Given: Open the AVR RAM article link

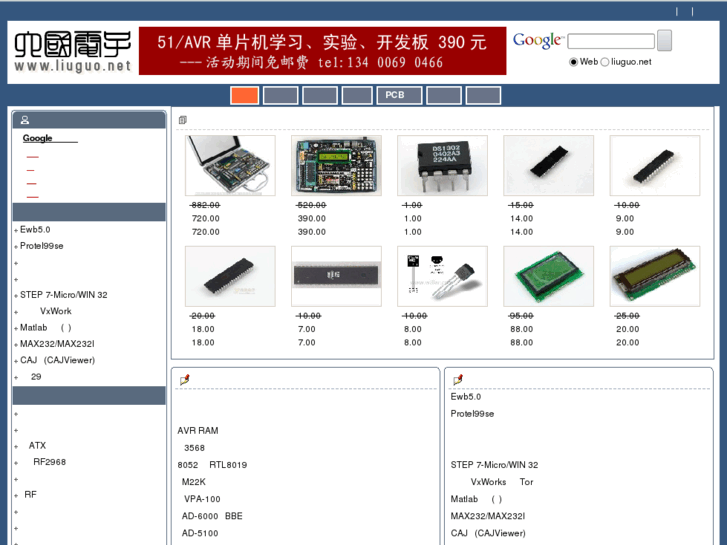Looking at the screenshot, I should coord(198,430).
